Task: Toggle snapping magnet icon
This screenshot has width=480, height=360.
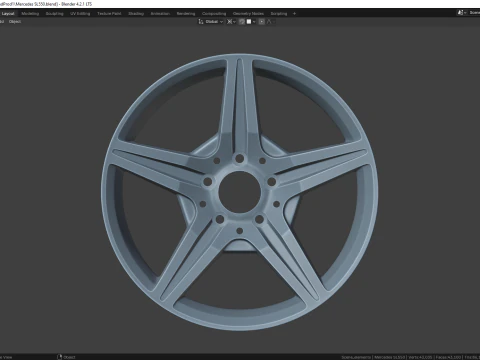Action: tap(242, 22)
